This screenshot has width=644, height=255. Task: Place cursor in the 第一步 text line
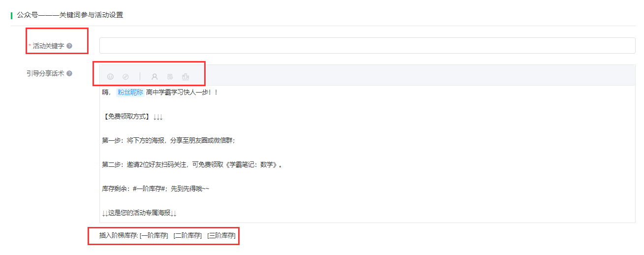pos(169,140)
